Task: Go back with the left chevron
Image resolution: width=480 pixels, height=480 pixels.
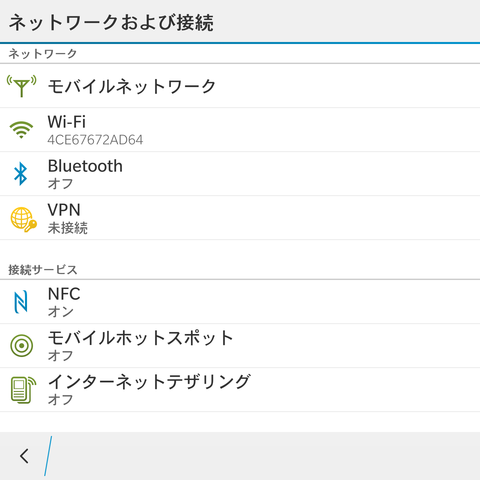Action: point(24,456)
